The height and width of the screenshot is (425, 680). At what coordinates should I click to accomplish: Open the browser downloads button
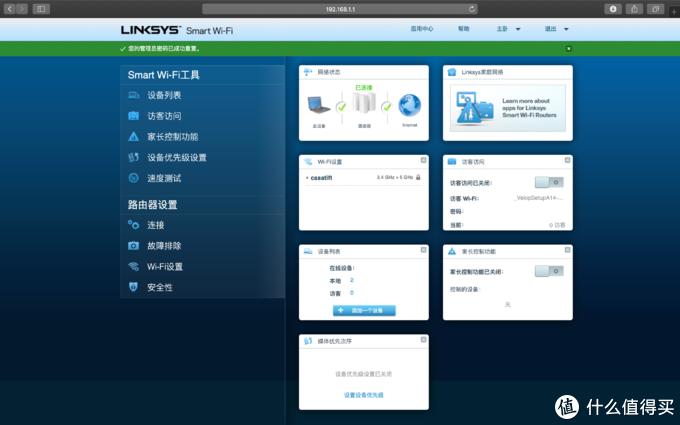coord(613,9)
